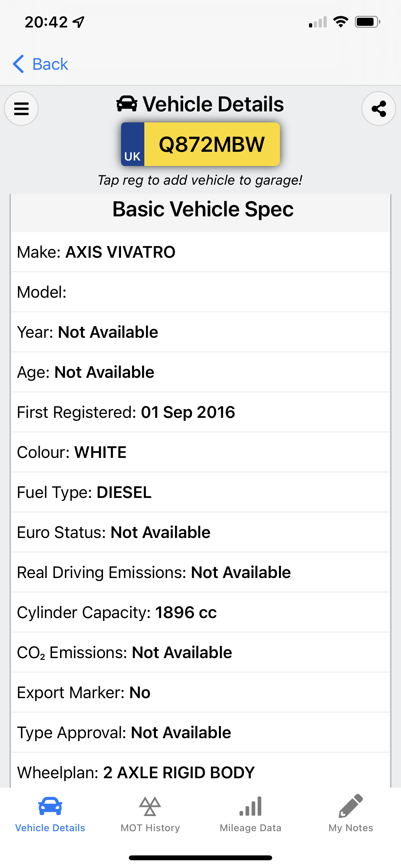
Task: Select the Cylinder Capacity 1896 cc row
Action: coord(200,612)
